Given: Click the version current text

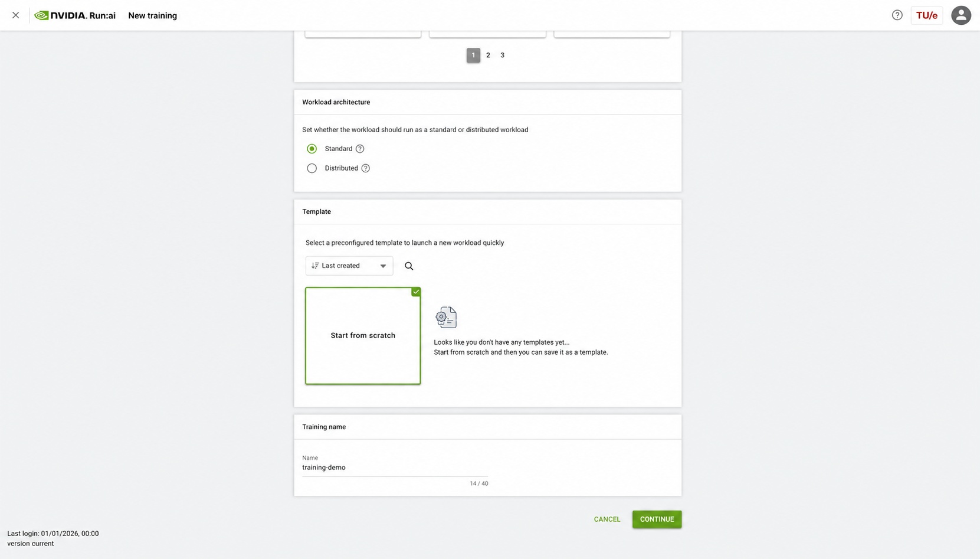Looking at the screenshot, I should tap(31, 544).
